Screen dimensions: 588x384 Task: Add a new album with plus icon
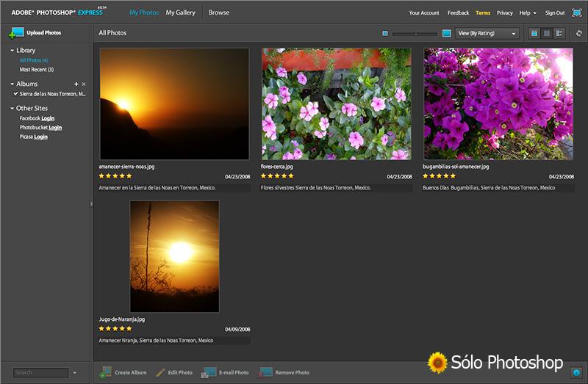tap(76, 84)
